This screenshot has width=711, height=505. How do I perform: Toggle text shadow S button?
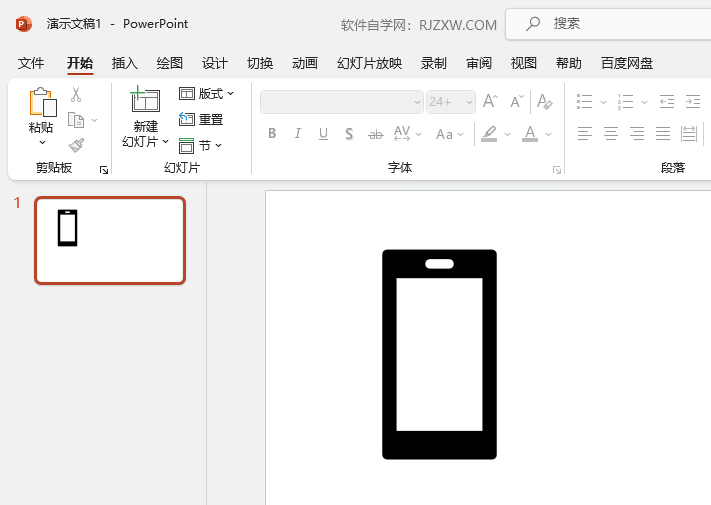click(349, 134)
